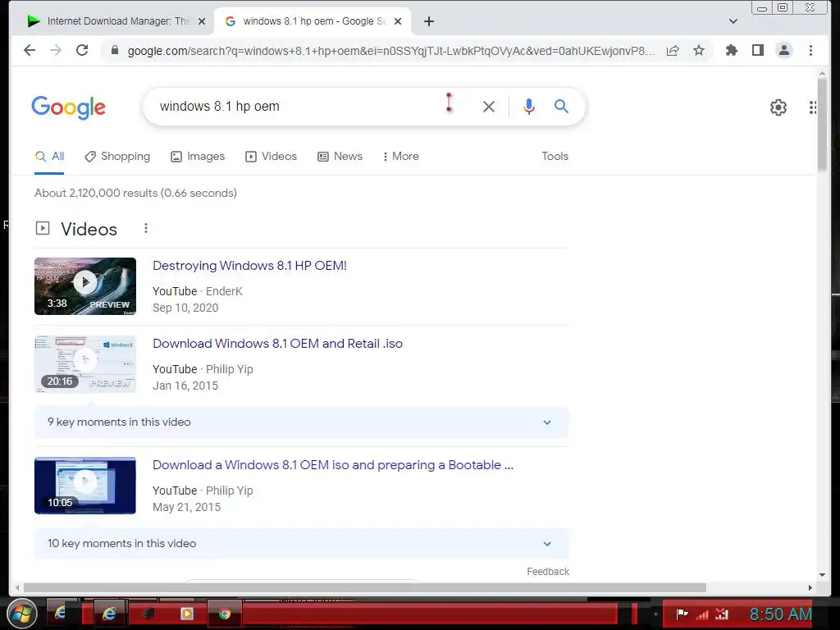
Task: Open Google quick settings gear
Action: [778, 107]
